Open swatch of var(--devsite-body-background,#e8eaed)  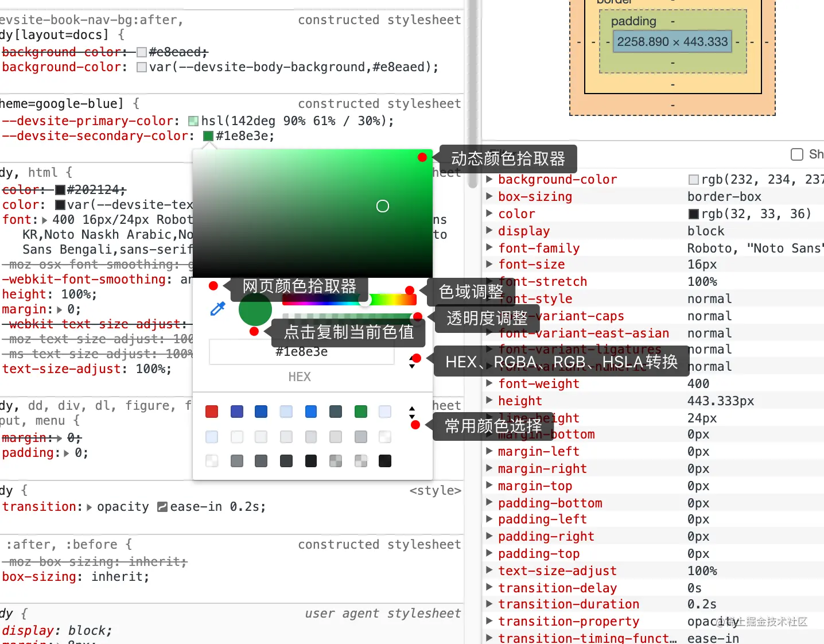pos(142,67)
